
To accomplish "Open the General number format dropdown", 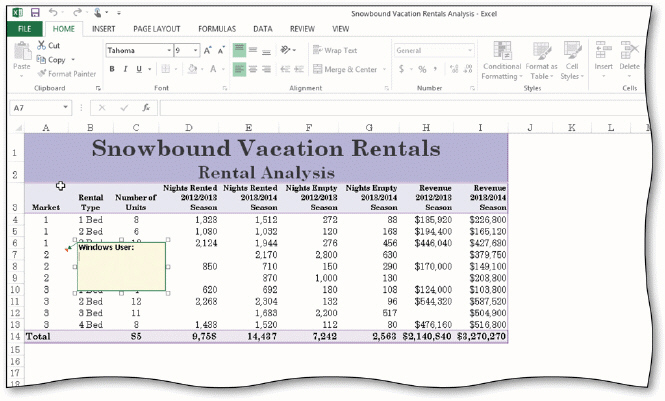I will coord(469,50).
